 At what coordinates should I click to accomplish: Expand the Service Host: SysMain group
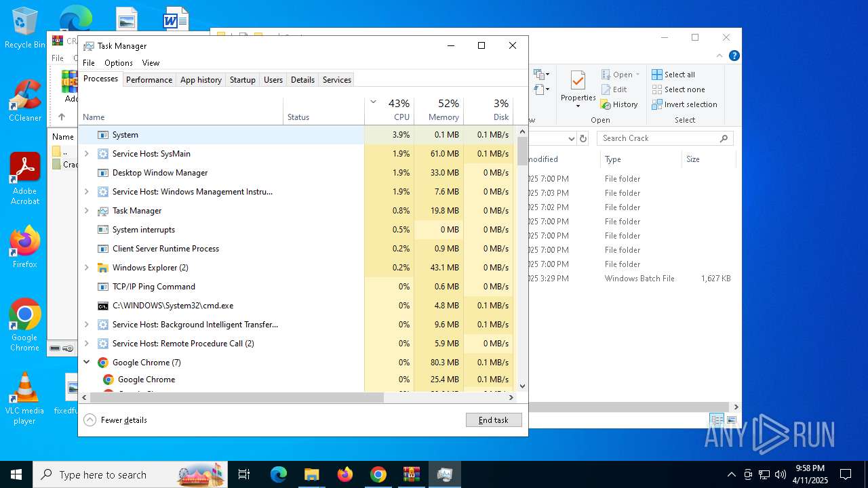[86, 154]
